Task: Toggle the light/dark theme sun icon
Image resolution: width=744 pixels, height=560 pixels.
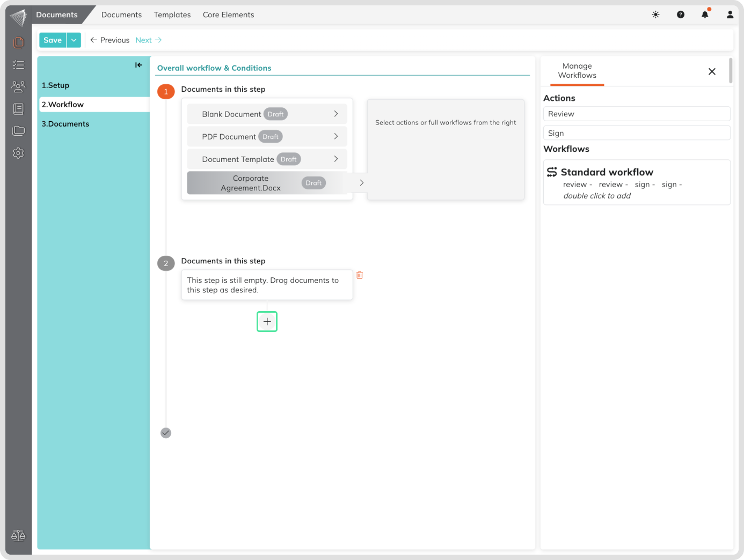Action: point(655,14)
